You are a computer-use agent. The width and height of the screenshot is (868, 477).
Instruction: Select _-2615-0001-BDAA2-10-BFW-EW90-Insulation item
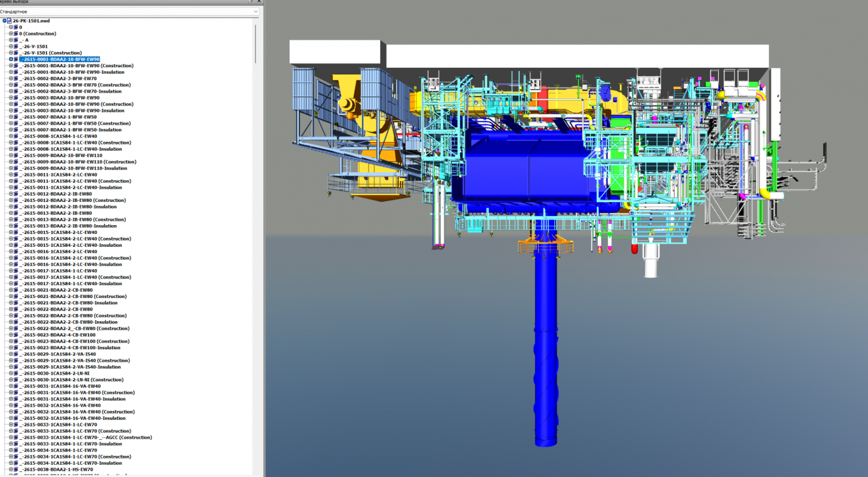point(72,72)
